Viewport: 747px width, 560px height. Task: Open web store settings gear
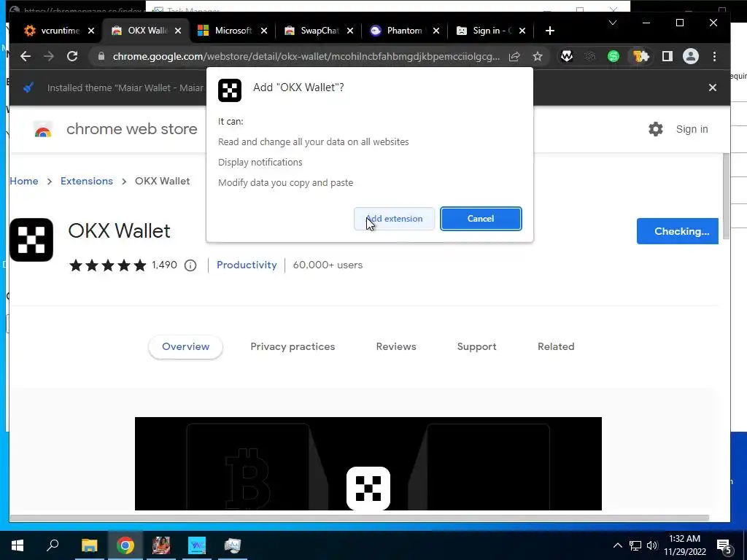click(656, 129)
